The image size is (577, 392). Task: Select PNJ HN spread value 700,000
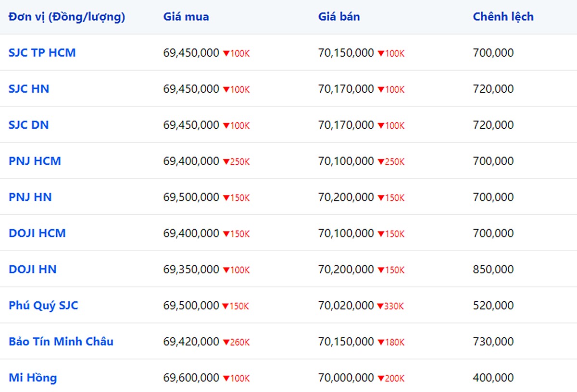point(493,197)
